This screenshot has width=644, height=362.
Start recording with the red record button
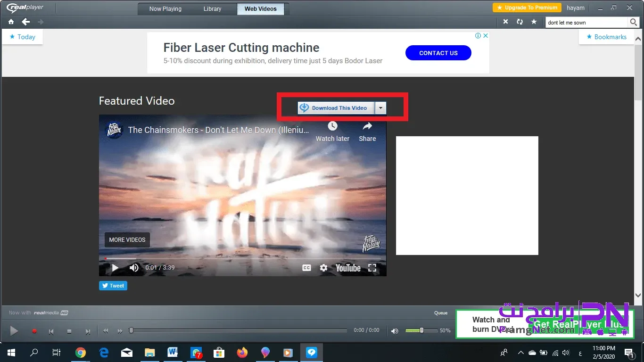[34, 331]
